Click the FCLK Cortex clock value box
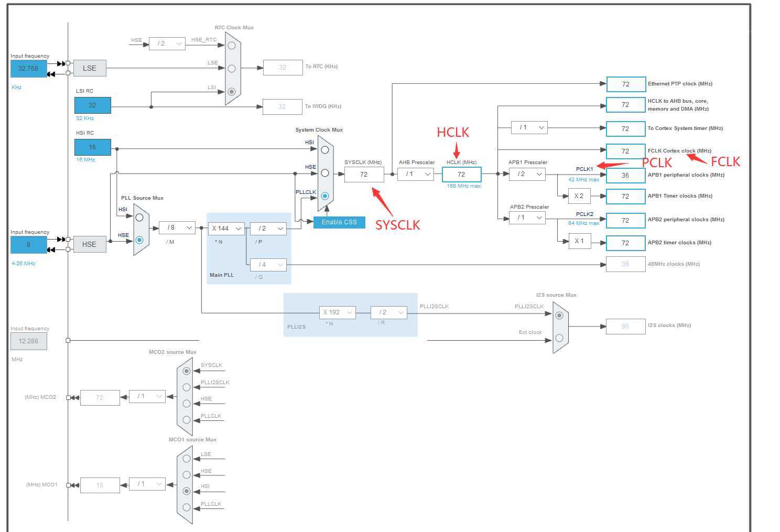The image size is (780, 532). click(x=626, y=151)
